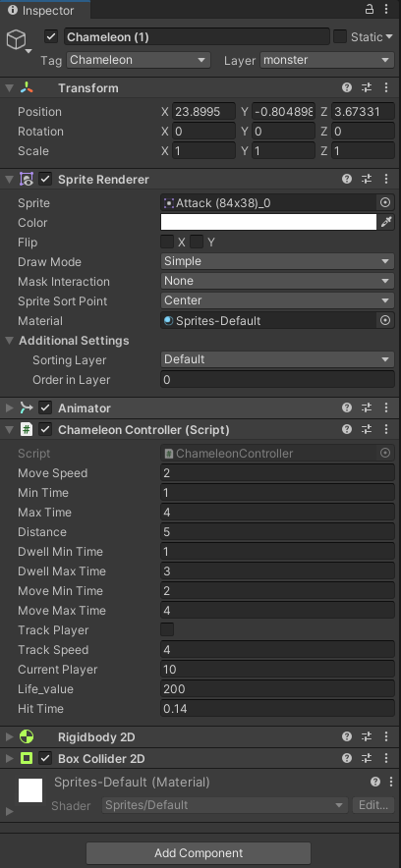Open the Tag dropdown showing Chameleon
Viewport: 401px width, 868px height.
pos(139,60)
